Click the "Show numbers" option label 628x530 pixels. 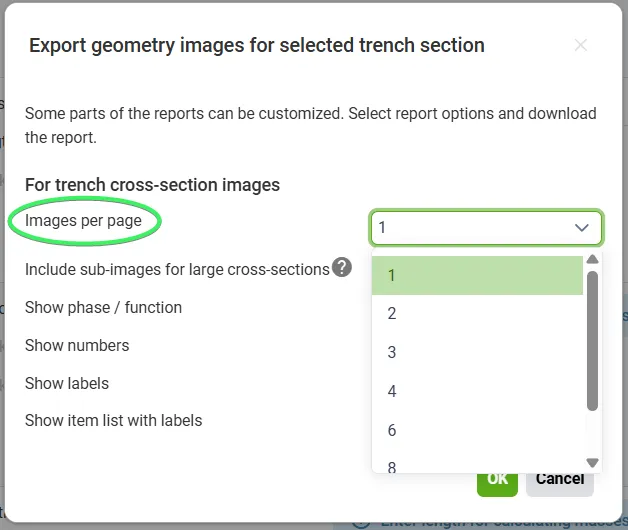77,345
